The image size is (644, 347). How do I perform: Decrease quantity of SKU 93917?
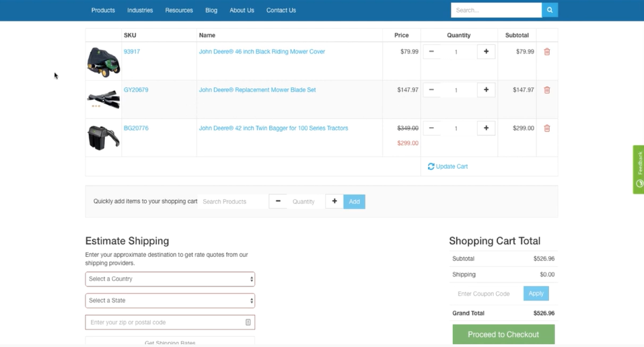(x=431, y=52)
